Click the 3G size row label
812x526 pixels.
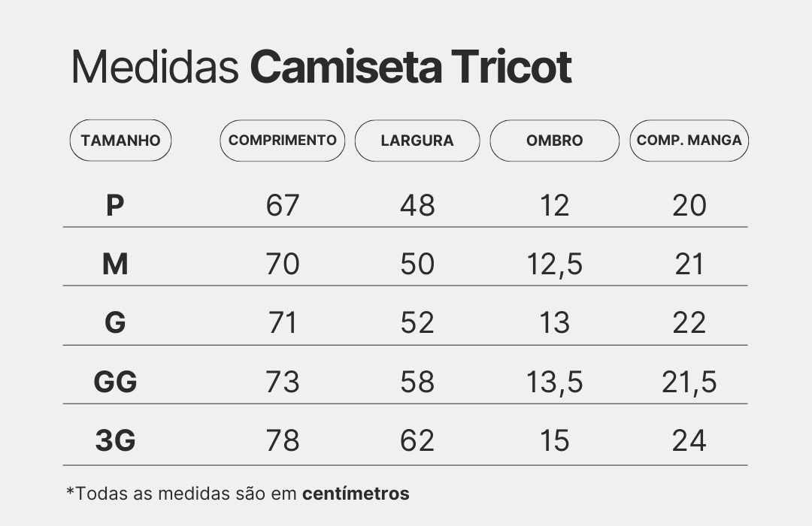point(115,440)
